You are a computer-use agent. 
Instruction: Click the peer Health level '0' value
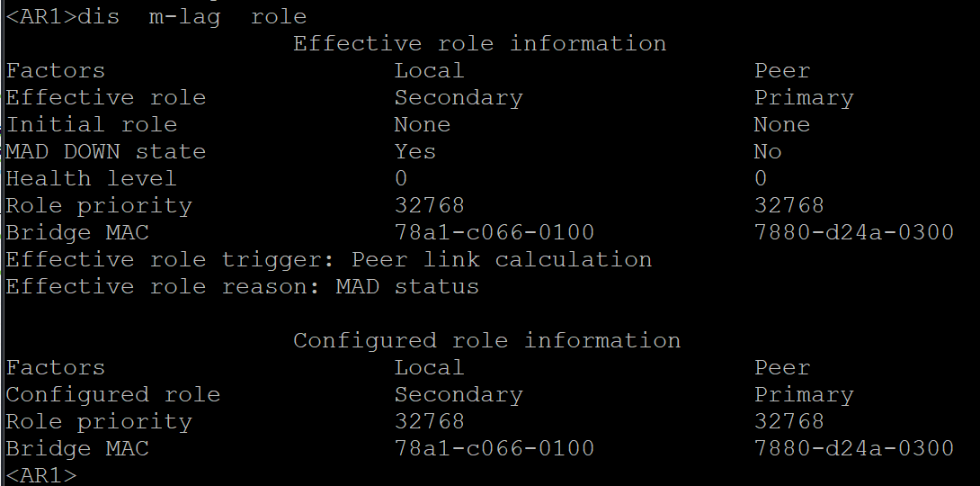761,179
